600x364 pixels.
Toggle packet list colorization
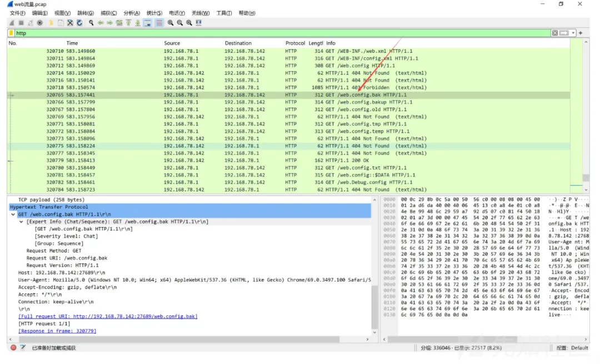pos(159,23)
